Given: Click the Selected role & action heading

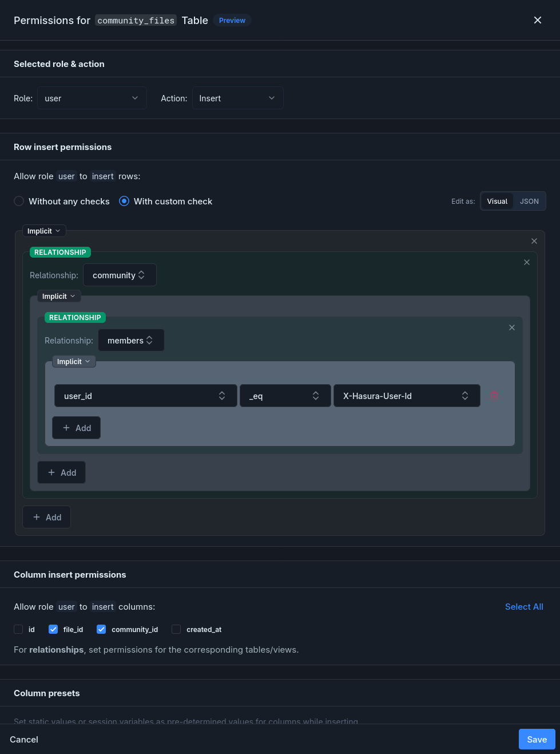Looking at the screenshot, I should [59, 64].
